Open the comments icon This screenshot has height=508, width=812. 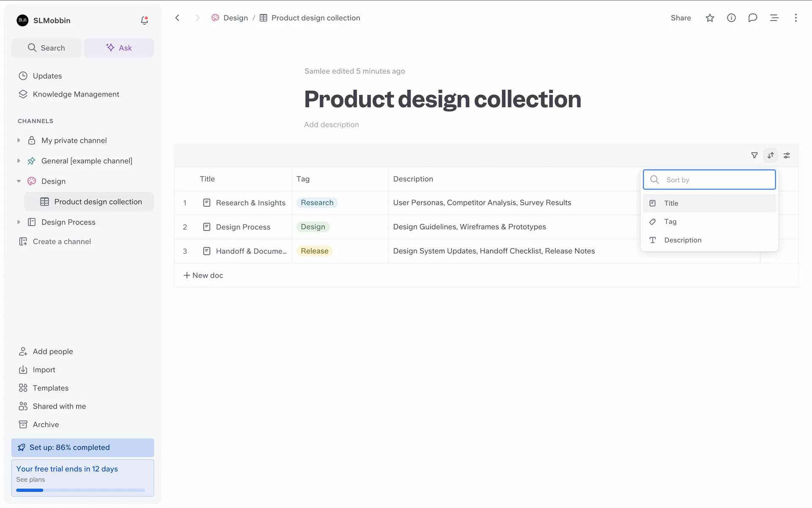tap(752, 18)
